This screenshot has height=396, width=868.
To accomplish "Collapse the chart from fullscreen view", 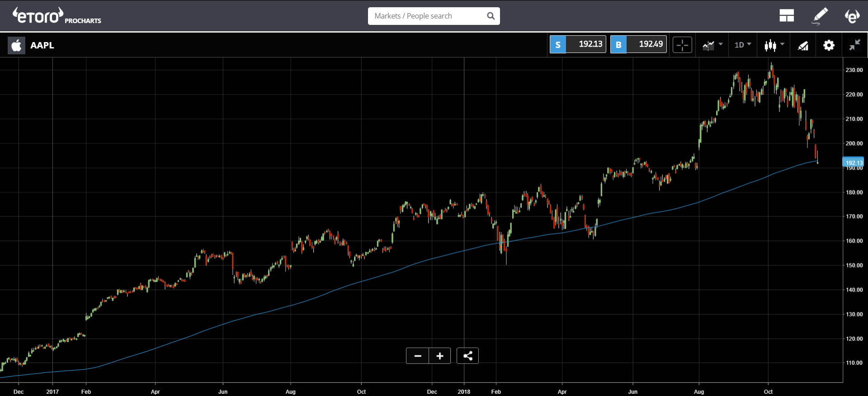I will click(x=854, y=45).
